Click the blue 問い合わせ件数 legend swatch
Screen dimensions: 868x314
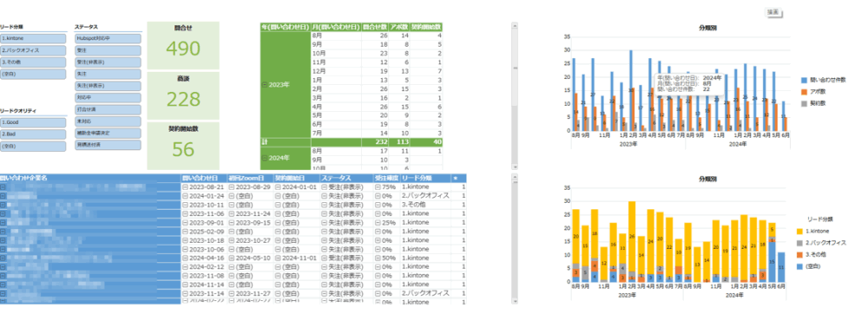pos(804,80)
